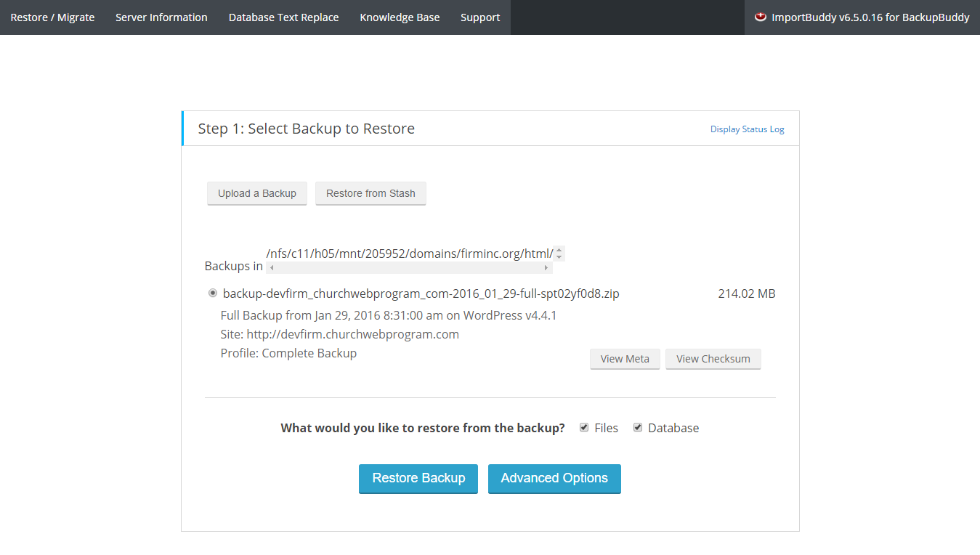
Task: Click the View Meta button
Action: click(625, 359)
